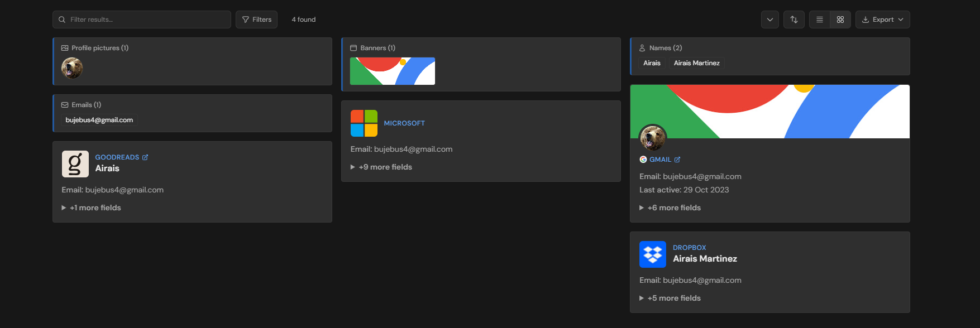Viewport: 980px width, 328px height.
Task: Click the Airais Martinez heading on Dropbox card
Action: pos(705,259)
